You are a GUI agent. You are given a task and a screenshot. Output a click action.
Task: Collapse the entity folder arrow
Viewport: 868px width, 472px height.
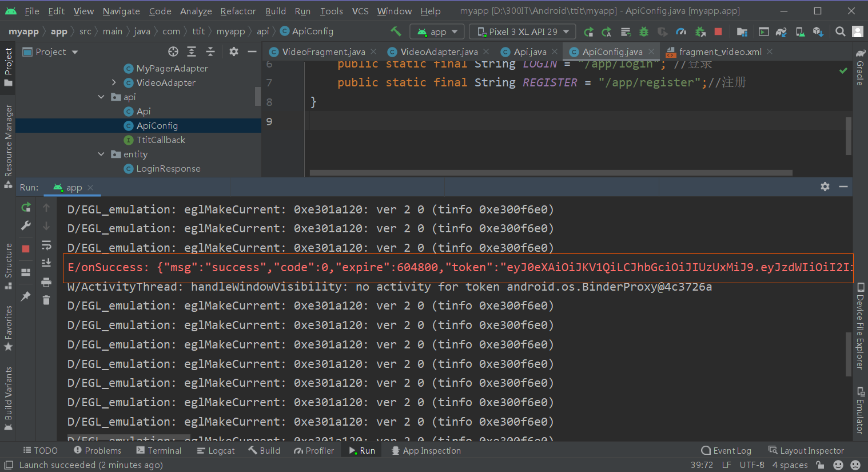[x=101, y=154]
